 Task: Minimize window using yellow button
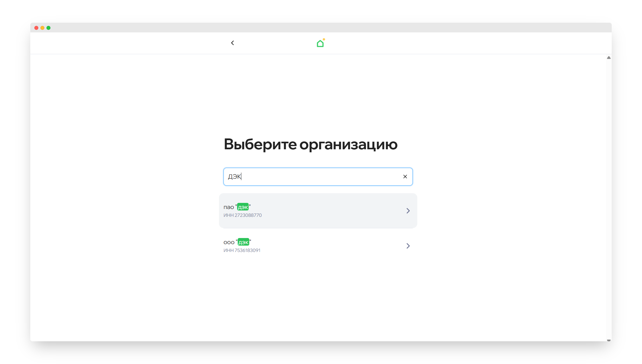[x=42, y=28]
